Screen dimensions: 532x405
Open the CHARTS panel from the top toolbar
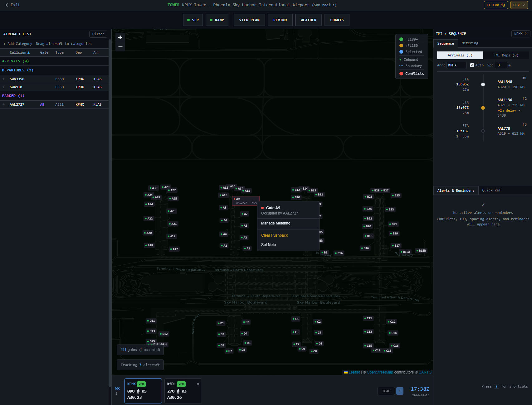(x=337, y=20)
